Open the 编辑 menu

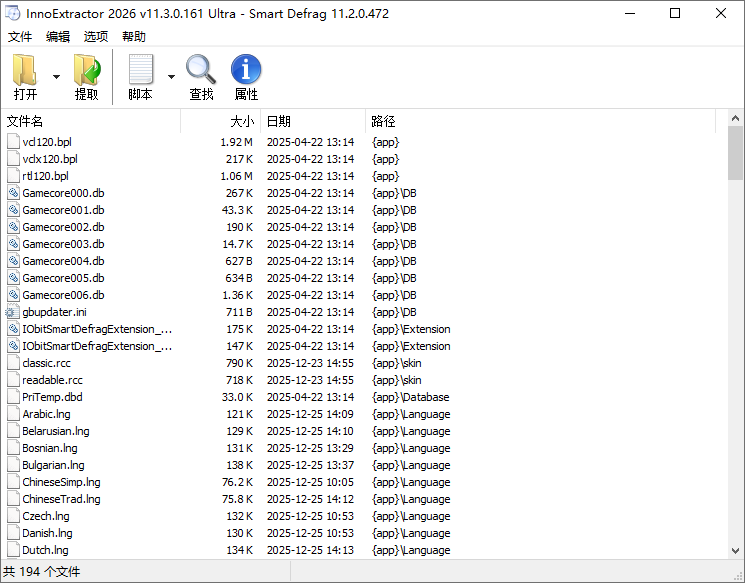coord(58,37)
